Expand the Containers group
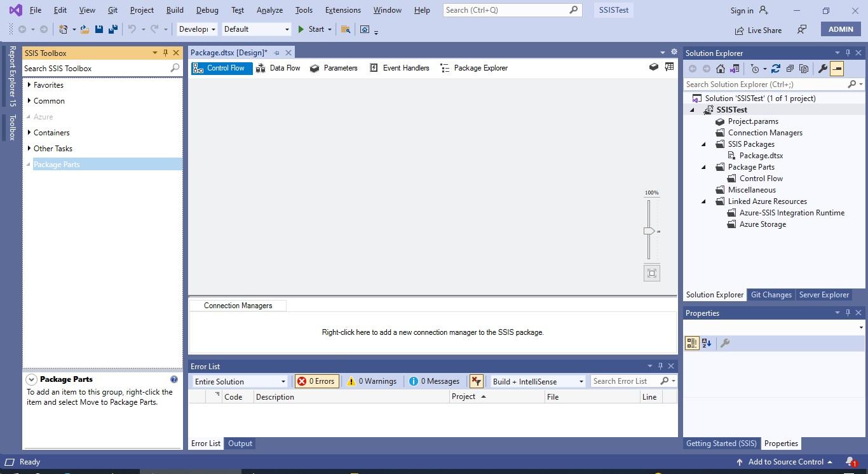868x474 pixels. (x=29, y=132)
